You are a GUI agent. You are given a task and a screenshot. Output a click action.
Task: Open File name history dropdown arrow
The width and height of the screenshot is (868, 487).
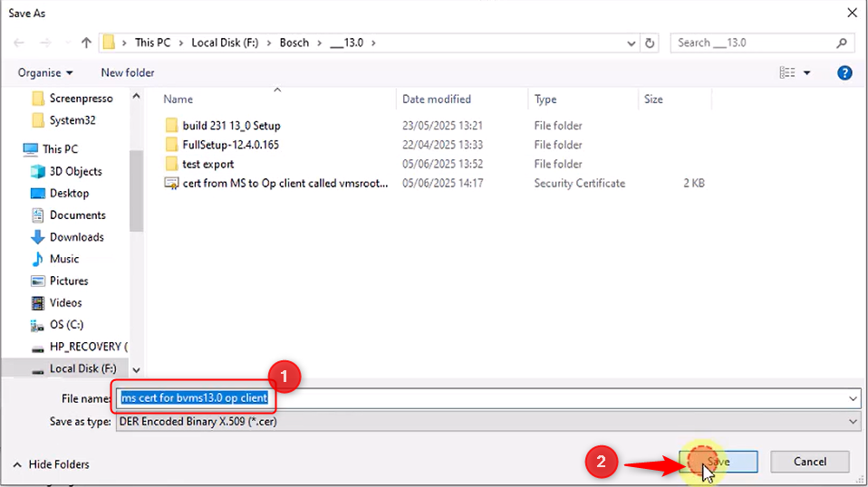853,398
